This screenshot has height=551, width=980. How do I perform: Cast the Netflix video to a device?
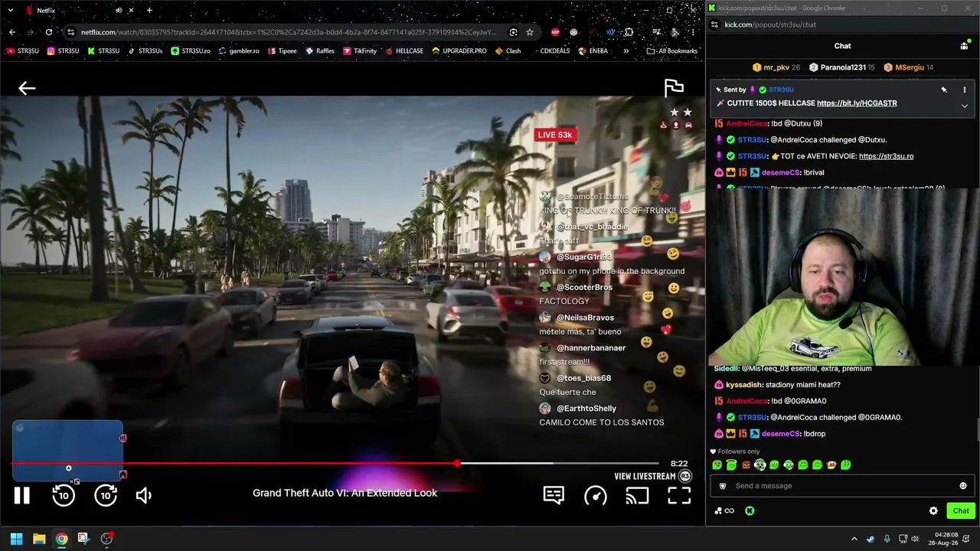point(637,496)
